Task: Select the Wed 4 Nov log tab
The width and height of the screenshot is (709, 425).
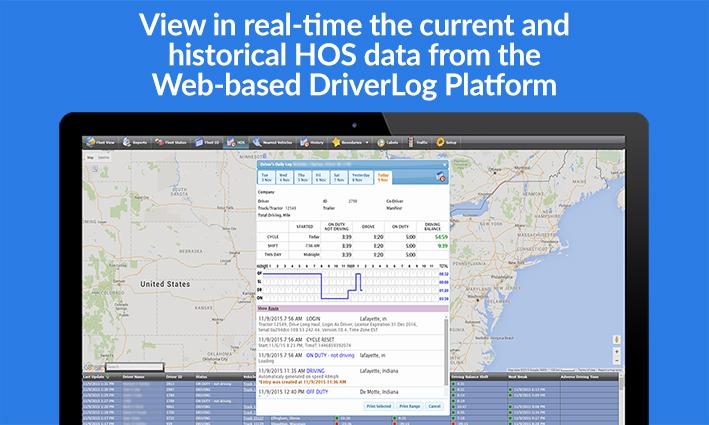Action: coord(284,177)
